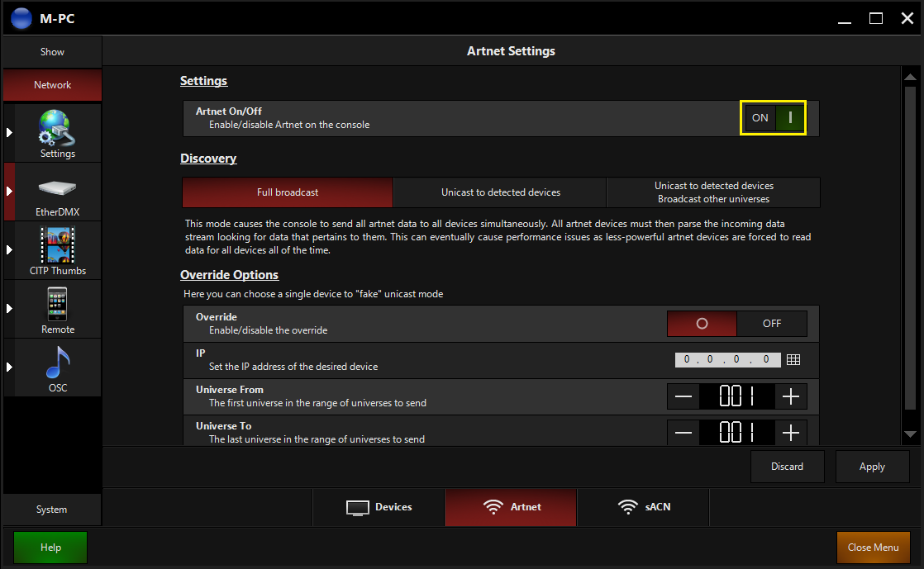Click the Discovery heading
The width and height of the screenshot is (924, 569).
[208, 159]
